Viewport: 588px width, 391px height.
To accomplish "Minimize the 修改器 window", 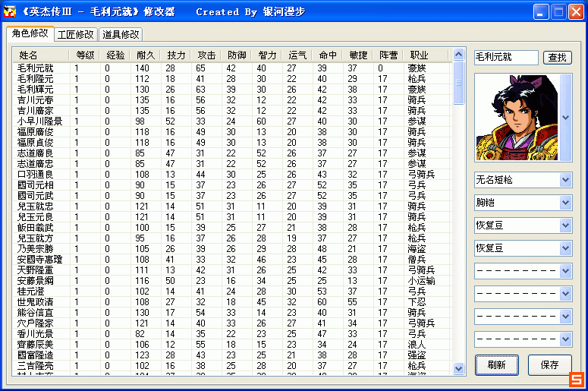I will [x=541, y=12].
